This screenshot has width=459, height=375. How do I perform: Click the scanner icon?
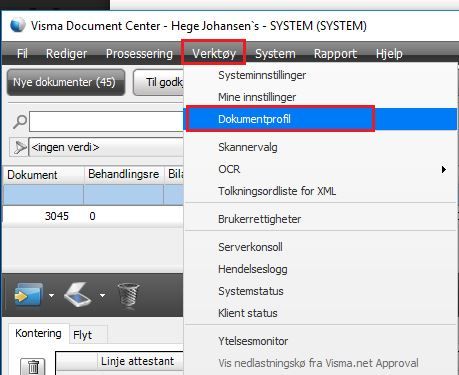click(x=78, y=294)
